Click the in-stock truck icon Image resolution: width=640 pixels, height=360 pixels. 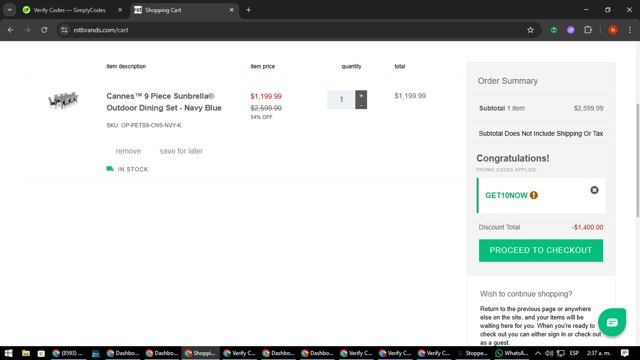tap(110, 169)
